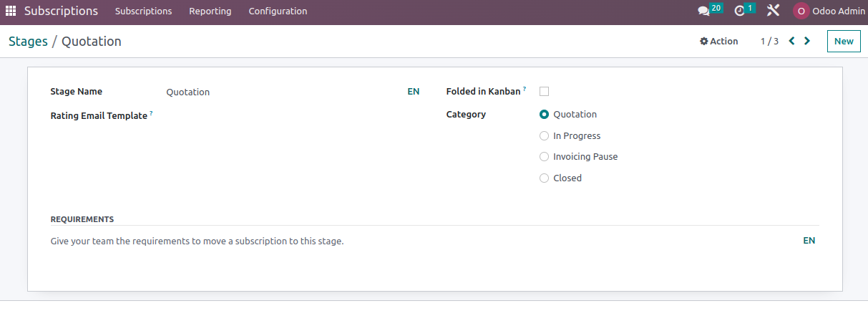The width and height of the screenshot is (868, 321).
Task: Select the In Progress category radio
Action: (544, 136)
